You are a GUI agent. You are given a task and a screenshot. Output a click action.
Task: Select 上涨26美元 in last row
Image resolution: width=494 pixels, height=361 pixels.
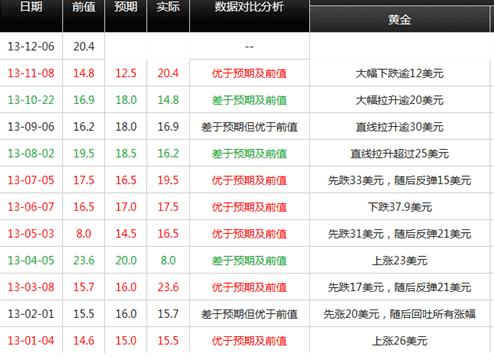[x=399, y=341]
